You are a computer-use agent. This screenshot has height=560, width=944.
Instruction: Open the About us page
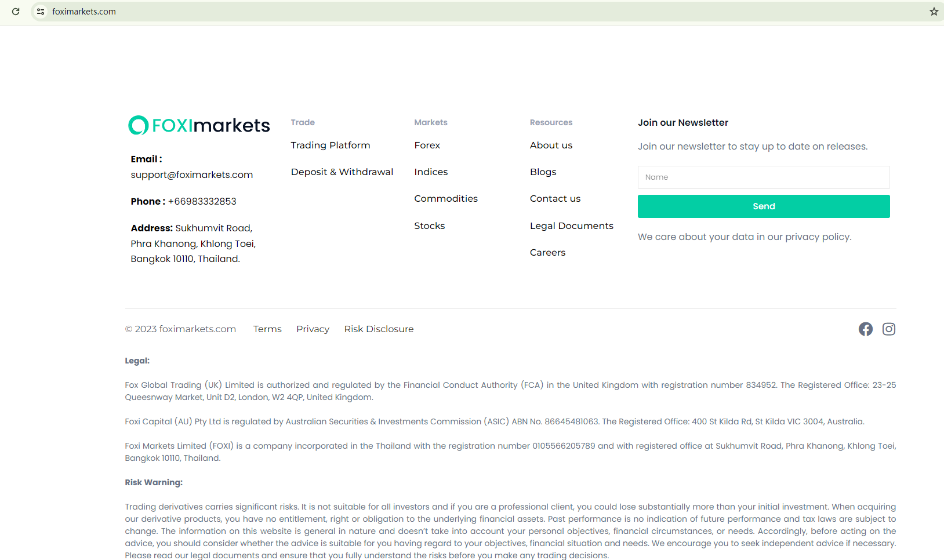551,146
